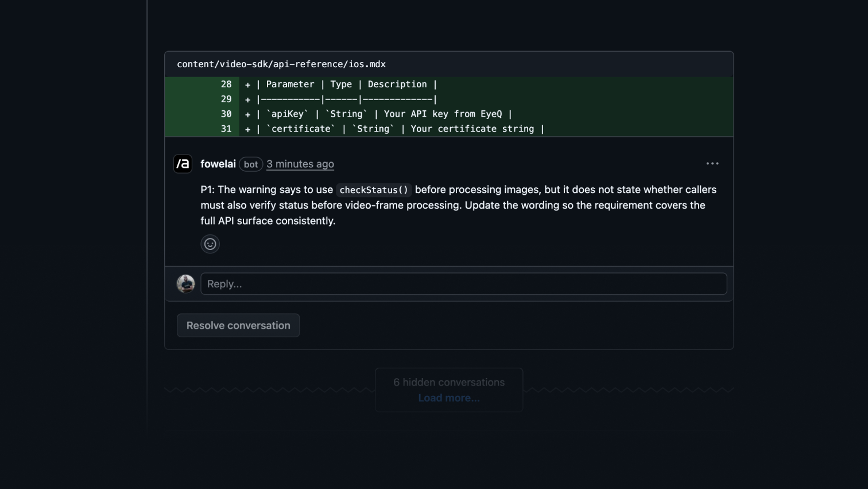Image resolution: width=868 pixels, height=489 pixels.
Task: Click the Resolve conversation button
Action: (x=238, y=325)
